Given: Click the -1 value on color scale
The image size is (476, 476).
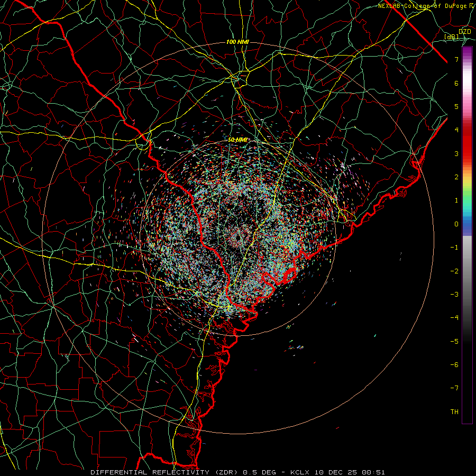Looking at the screenshot, I should pyautogui.click(x=454, y=248).
